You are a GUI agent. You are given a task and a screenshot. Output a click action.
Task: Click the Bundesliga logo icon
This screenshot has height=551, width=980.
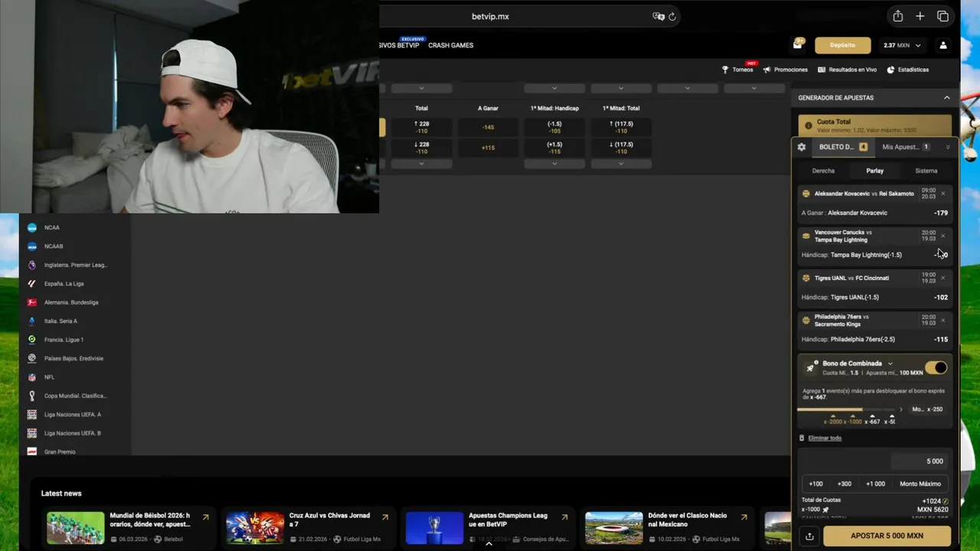(x=32, y=302)
